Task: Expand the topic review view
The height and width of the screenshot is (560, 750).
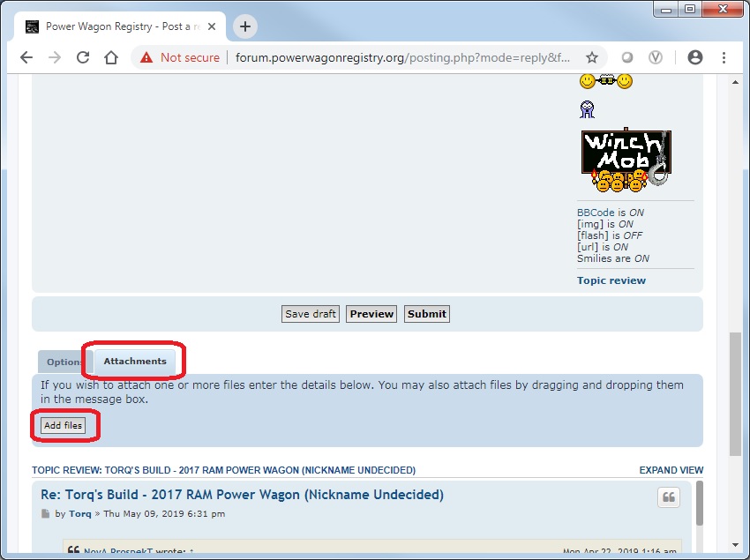Action: pyautogui.click(x=671, y=470)
